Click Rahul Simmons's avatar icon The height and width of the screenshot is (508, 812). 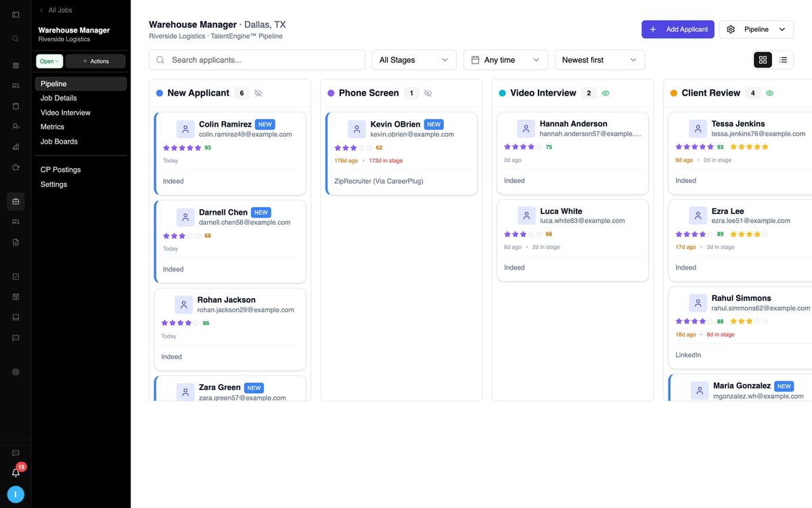pyautogui.click(x=698, y=303)
